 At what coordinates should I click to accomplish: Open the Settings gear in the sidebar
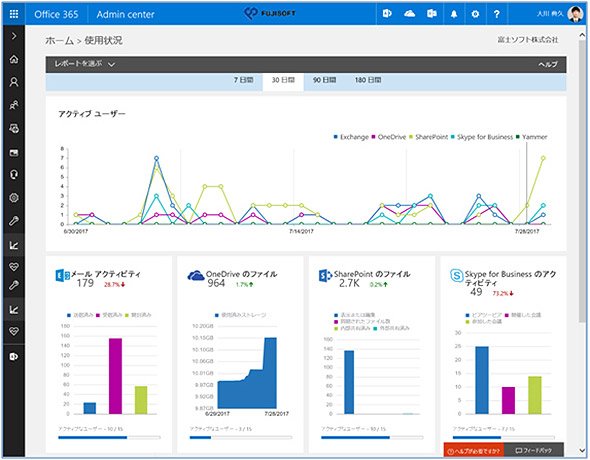pos(14,197)
